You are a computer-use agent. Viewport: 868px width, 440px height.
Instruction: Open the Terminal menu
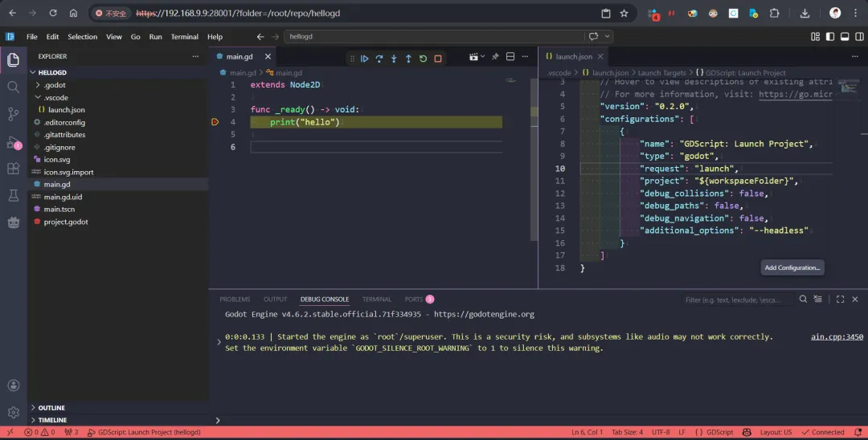coord(184,37)
